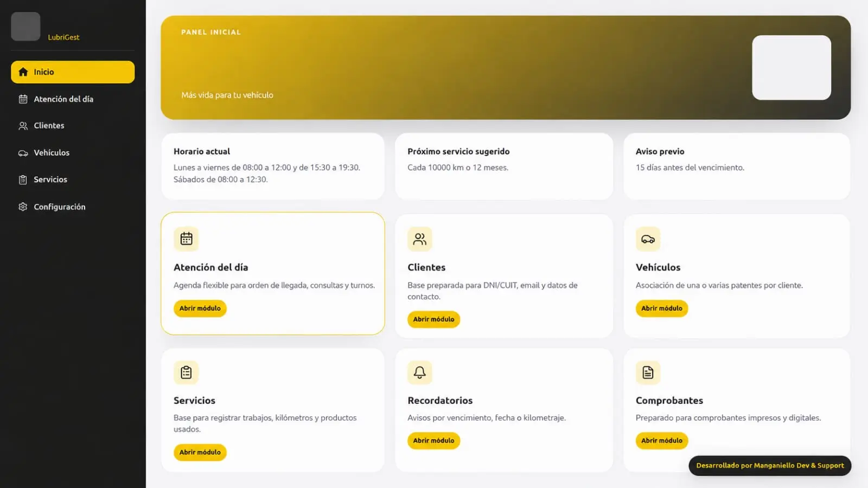Click the bell icon on Recordatorios card
Image resolution: width=868 pixels, height=488 pixels.
(420, 373)
